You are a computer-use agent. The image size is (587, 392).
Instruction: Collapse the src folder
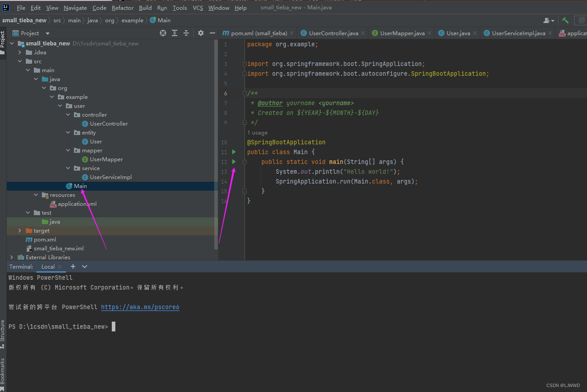pos(20,61)
